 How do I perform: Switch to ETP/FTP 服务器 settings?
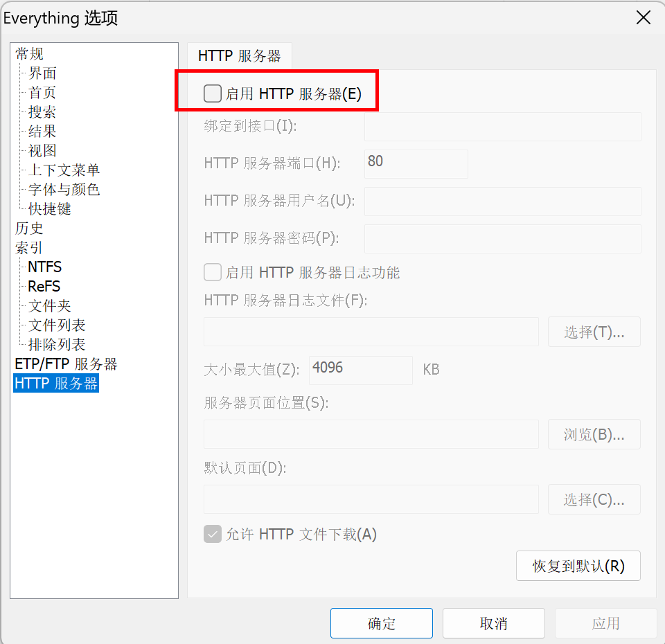click(x=66, y=364)
